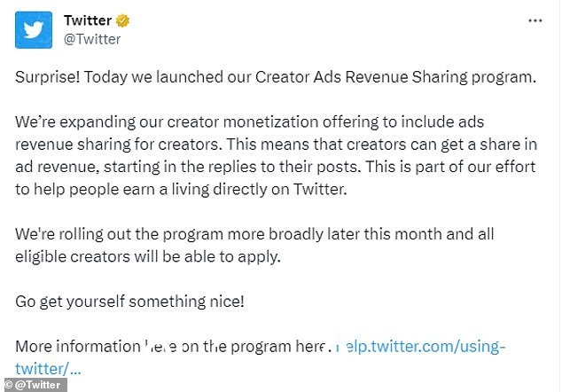Click the truncated "twitter/…" link continuation
Image resolution: width=562 pixels, height=392 pixels.
pyautogui.click(x=48, y=369)
